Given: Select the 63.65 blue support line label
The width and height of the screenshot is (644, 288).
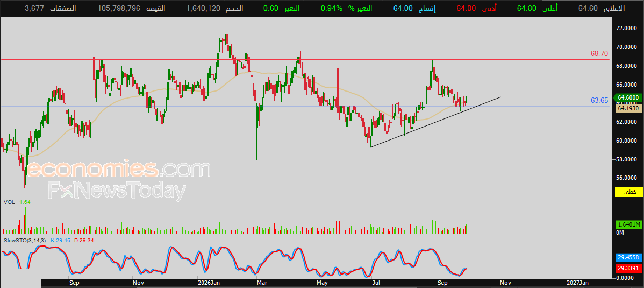Looking at the screenshot, I should [x=599, y=100].
